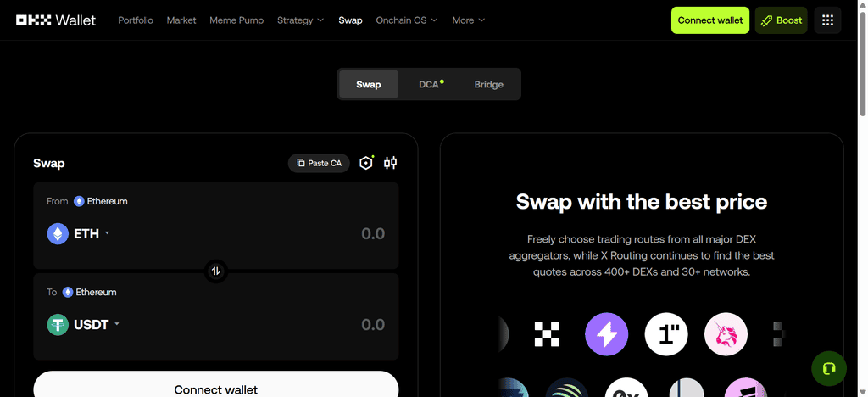Click the swap direction arrows icon

tap(216, 271)
